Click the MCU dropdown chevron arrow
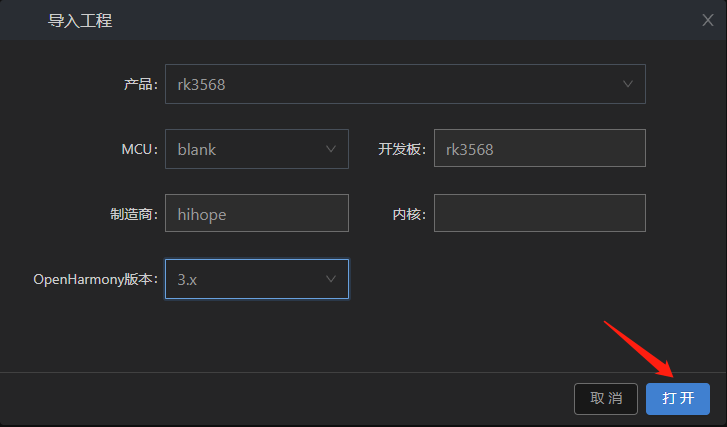This screenshot has width=727, height=427. (331, 149)
